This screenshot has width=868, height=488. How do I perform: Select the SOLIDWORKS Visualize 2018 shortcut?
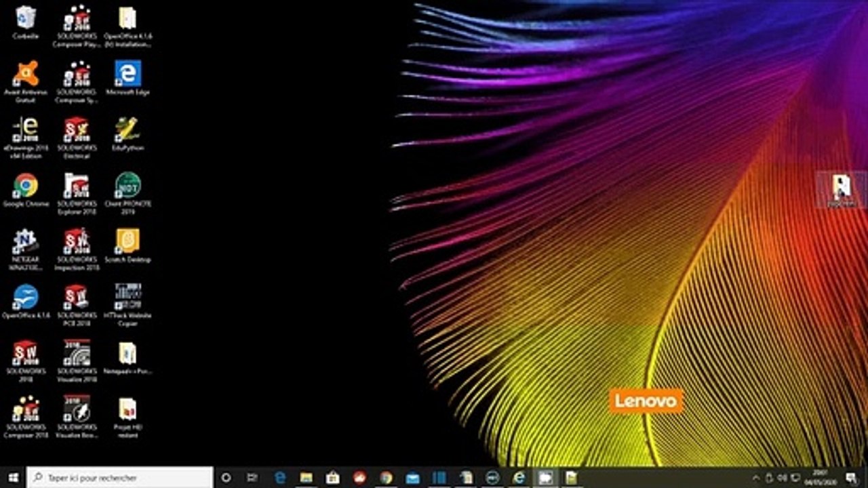tap(77, 361)
